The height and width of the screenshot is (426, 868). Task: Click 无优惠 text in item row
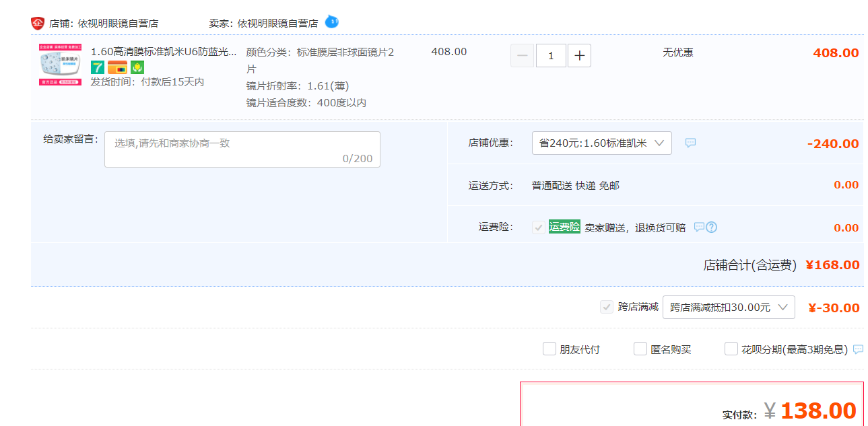(678, 52)
